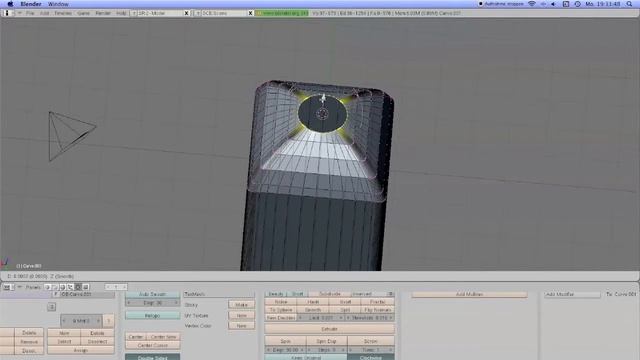640x360 pixels.
Task: Click the Wi-Fi status icon
Action: (x=532, y=4)
